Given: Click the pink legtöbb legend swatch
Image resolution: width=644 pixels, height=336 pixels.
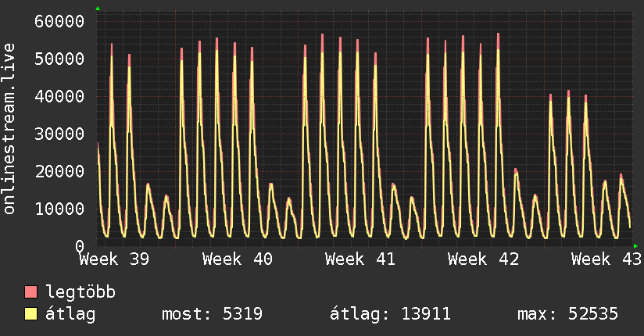Looking at the screenshot, I should pos(30,292).
